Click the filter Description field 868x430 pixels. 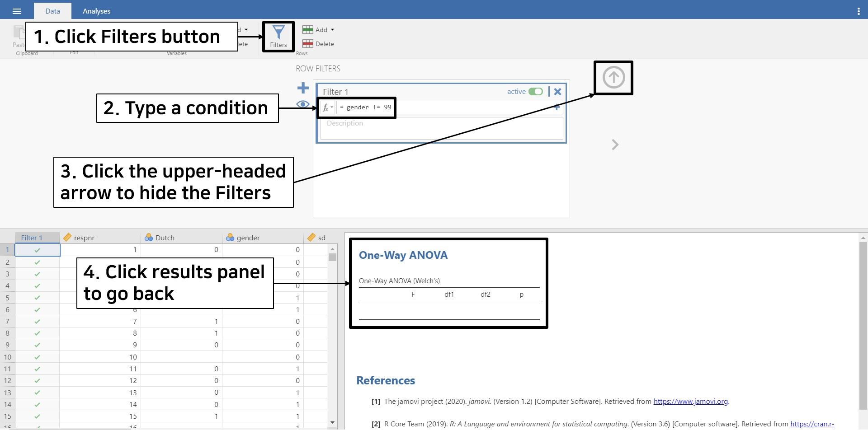(441, 128)
